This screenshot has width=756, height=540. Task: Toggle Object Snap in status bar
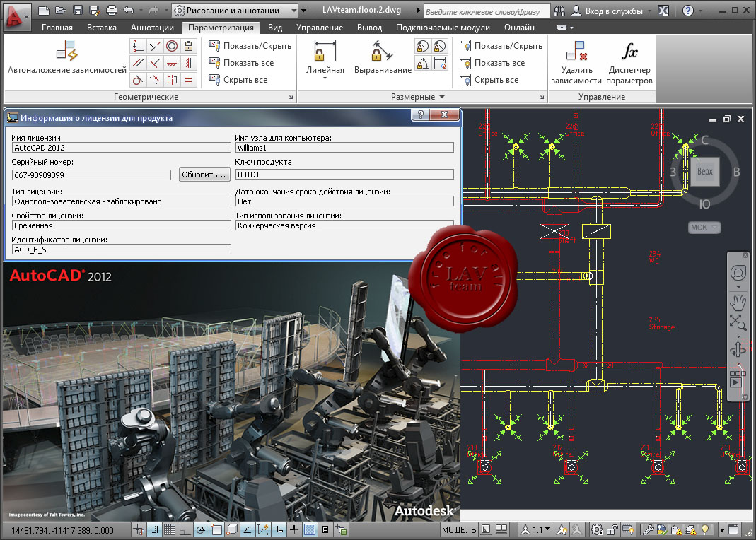216,530
